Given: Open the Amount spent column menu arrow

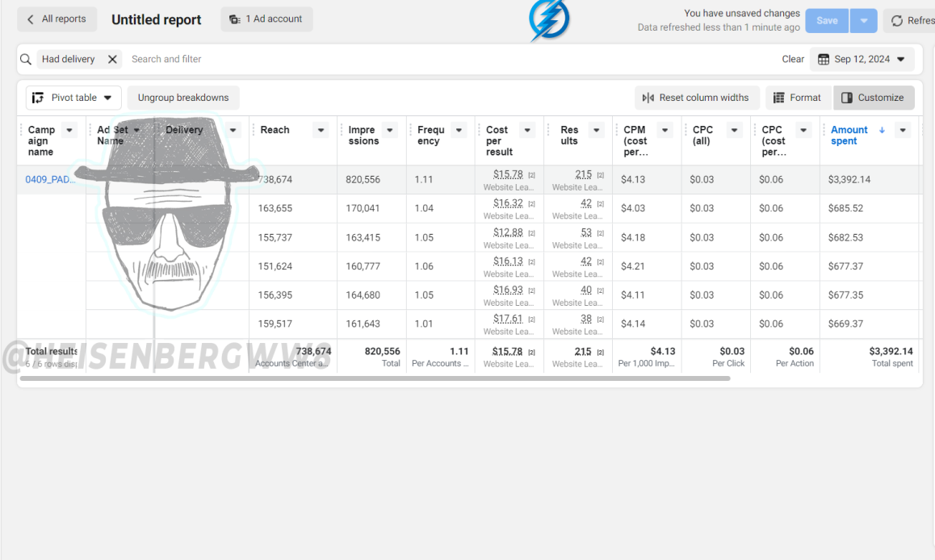Looking at the screenshot, I should 903,130.
